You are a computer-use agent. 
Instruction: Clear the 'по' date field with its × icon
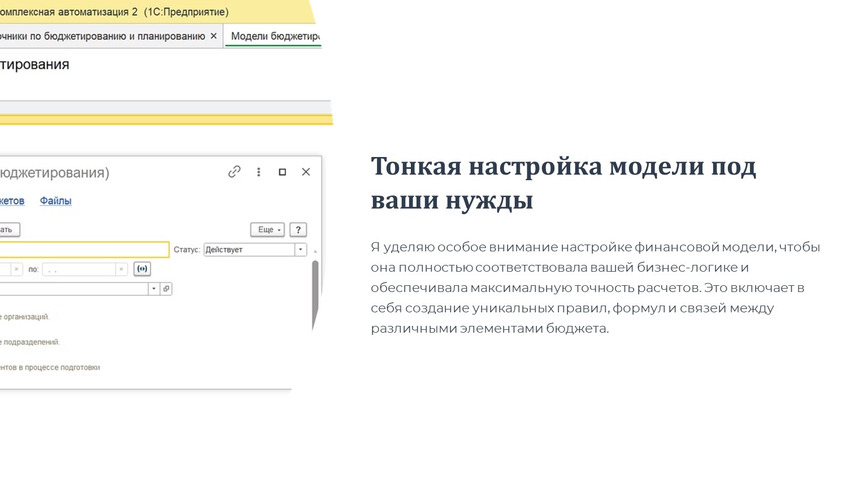pos(121,269)
